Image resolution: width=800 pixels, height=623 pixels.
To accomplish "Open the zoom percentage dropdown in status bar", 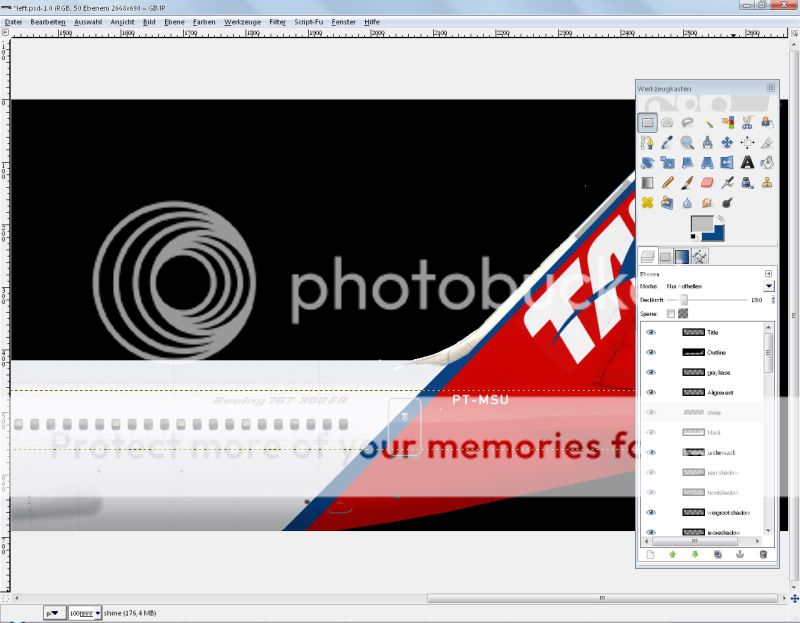I will pyautogui.click(x=97, y=612).
